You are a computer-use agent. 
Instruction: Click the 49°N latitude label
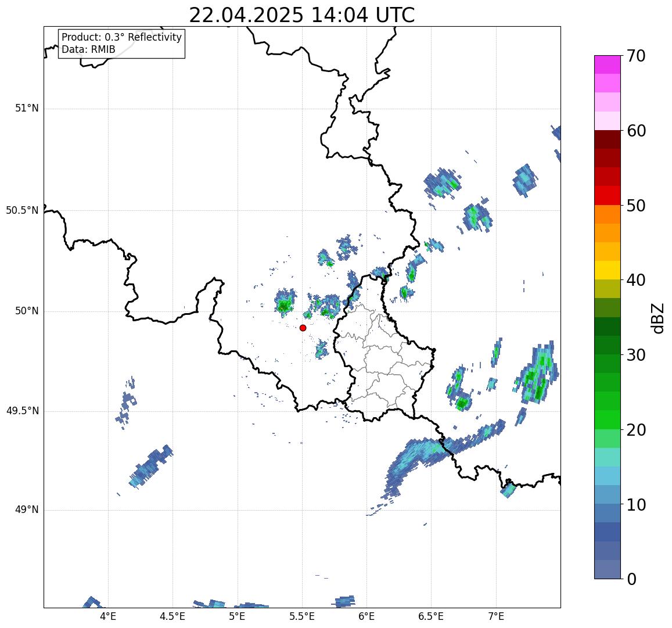coord(27,510)
